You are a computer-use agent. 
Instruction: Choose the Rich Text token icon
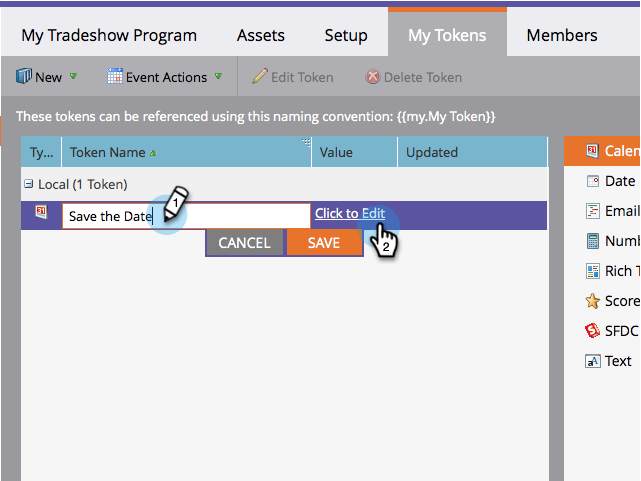pyautogui.click(x=592, y=271)
